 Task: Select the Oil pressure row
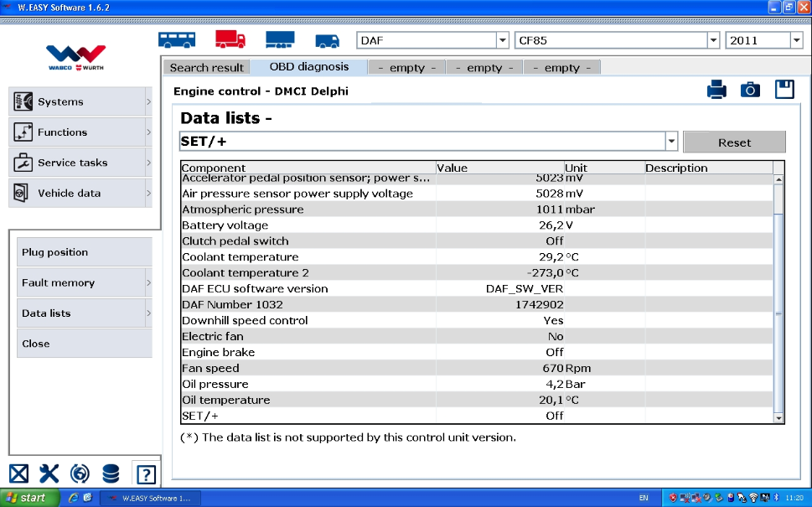[477, 385]
